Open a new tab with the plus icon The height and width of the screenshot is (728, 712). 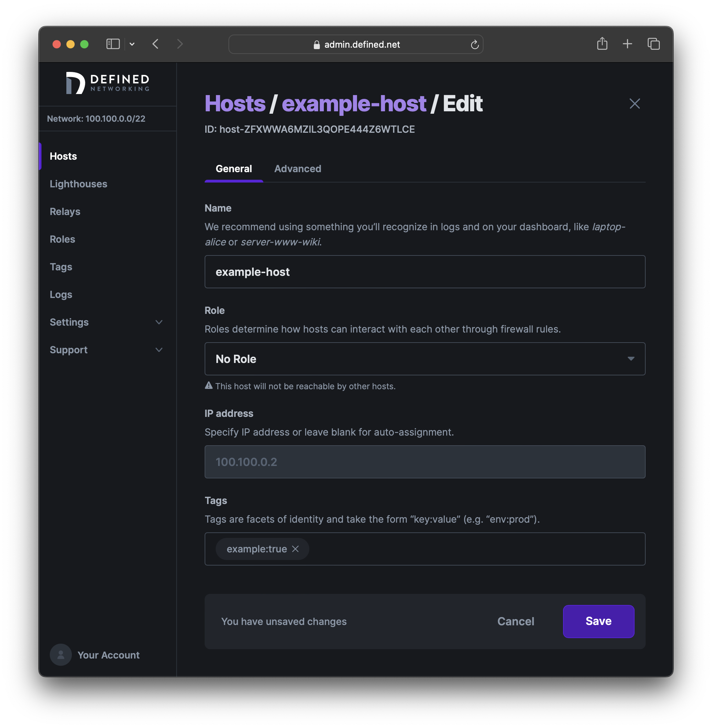(627, 44)
